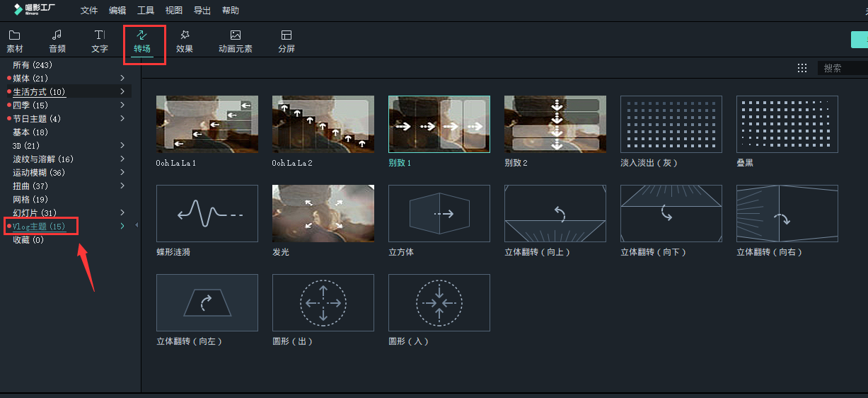Screen dimensions: 868x398
Task: Select the 立体翻转 (向右) transition
Action: click(787, 213)
